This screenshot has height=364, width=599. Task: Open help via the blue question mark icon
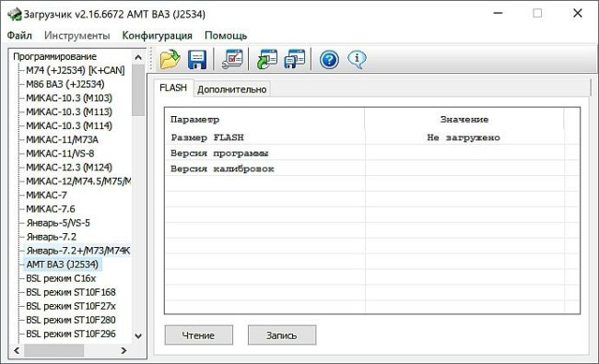tap(329, 60)
